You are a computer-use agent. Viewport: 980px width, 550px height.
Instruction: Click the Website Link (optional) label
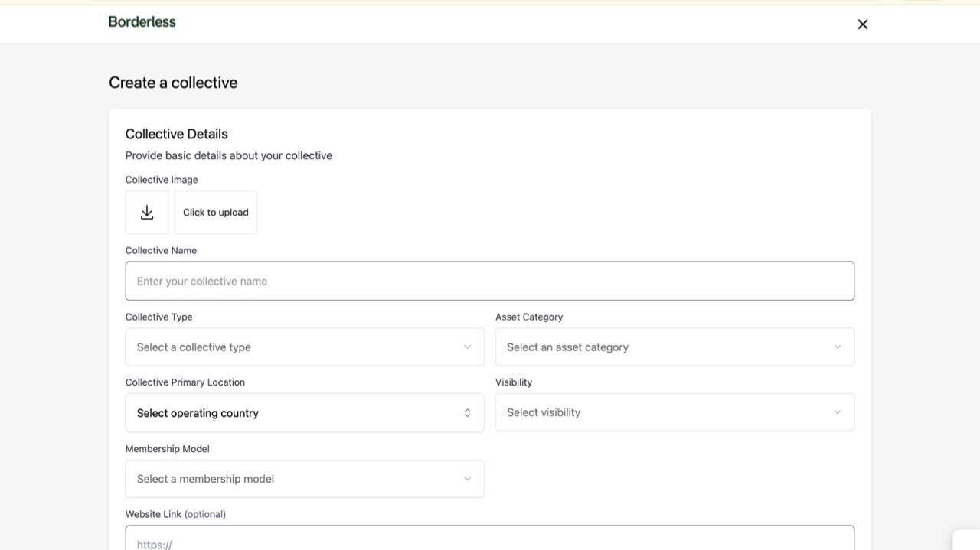pyautogui.click(x=175, y=515)
